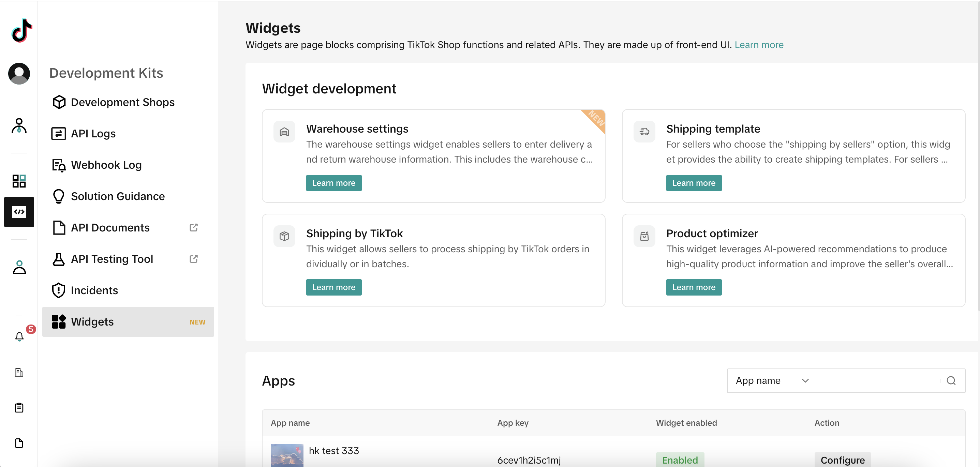This screenshot has width=980, height=467.
Task: Click the clipboard icon in left rail
Action: tap(19, 408)
